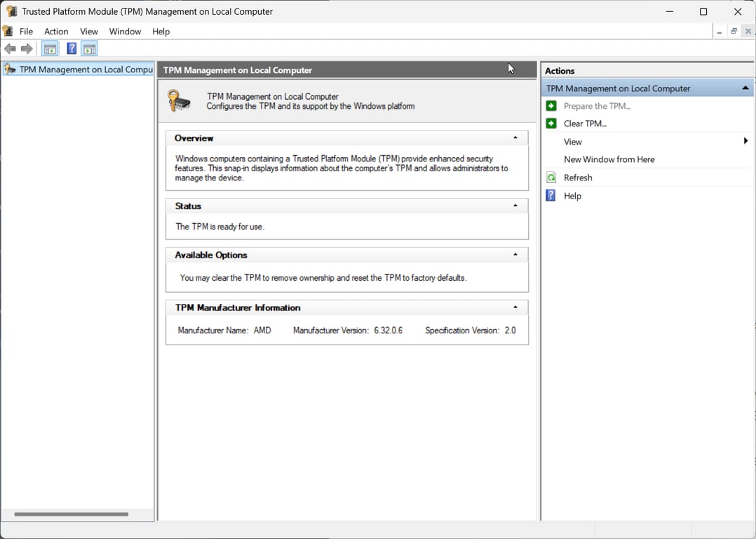Click the console tree horizontal scrollbar
The height and width of the screenshot is (539, 756).
71,514
